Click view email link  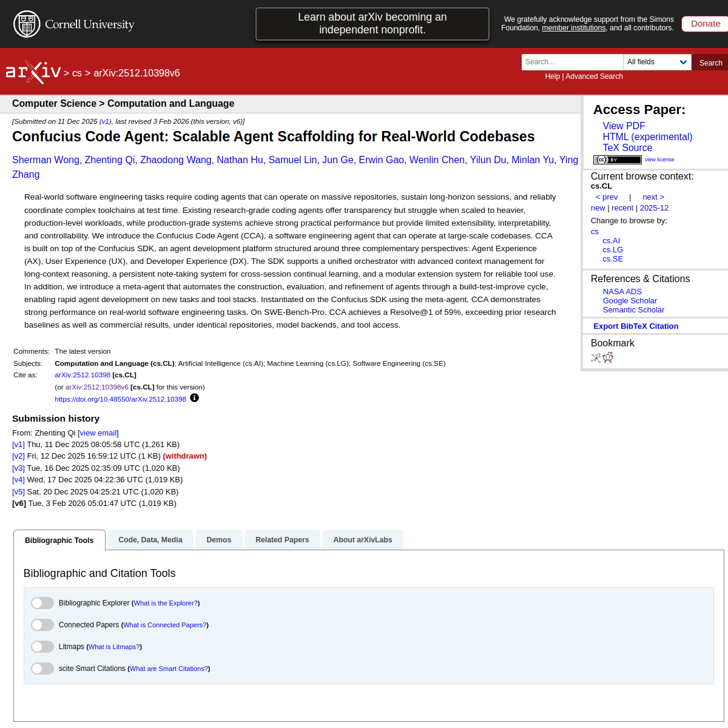tap(99, 433)
